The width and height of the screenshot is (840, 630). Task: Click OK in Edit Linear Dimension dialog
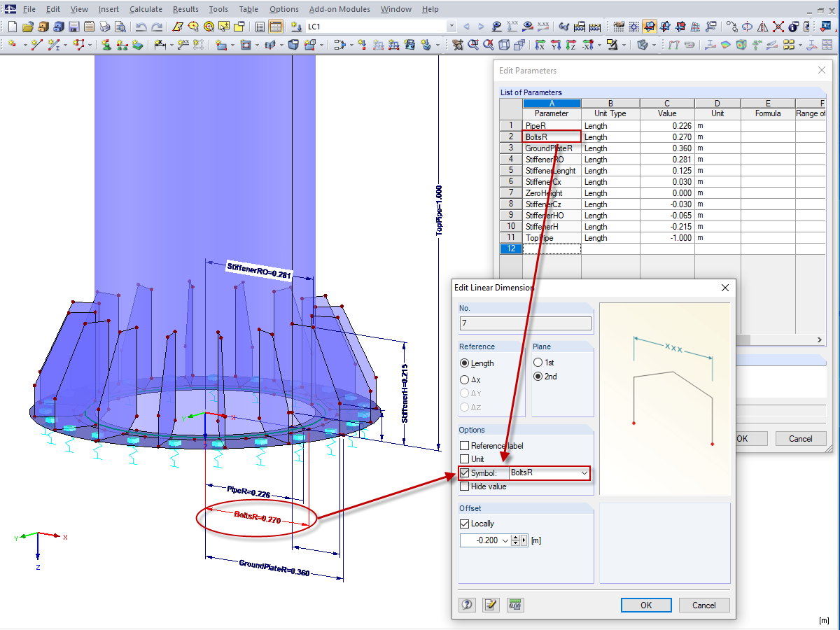[x=646, y=605]
